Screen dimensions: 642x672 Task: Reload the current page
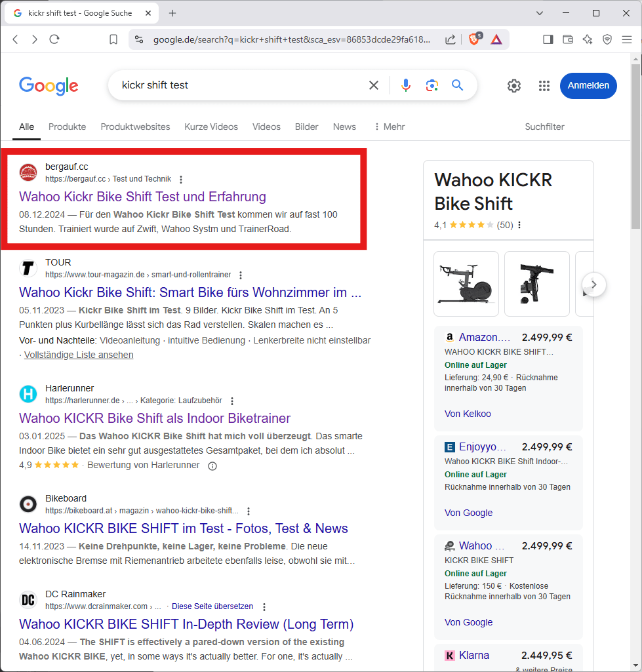tap(54, 39)
